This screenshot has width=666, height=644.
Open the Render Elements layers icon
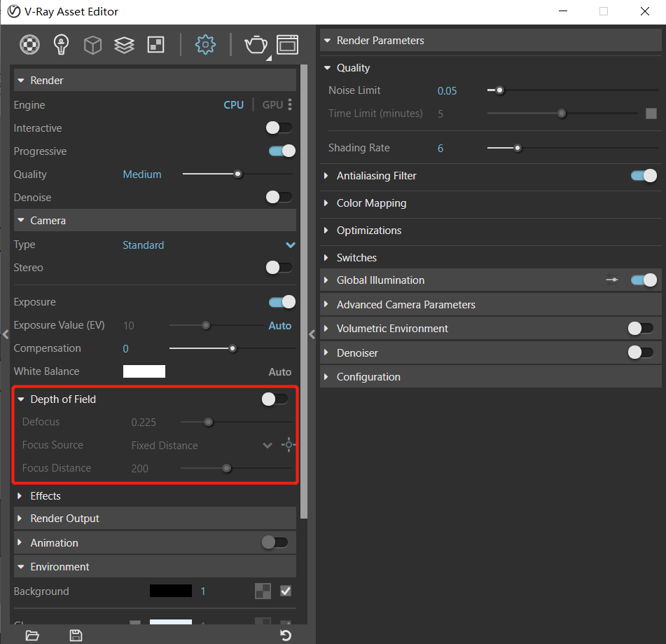tap(124, 45)
